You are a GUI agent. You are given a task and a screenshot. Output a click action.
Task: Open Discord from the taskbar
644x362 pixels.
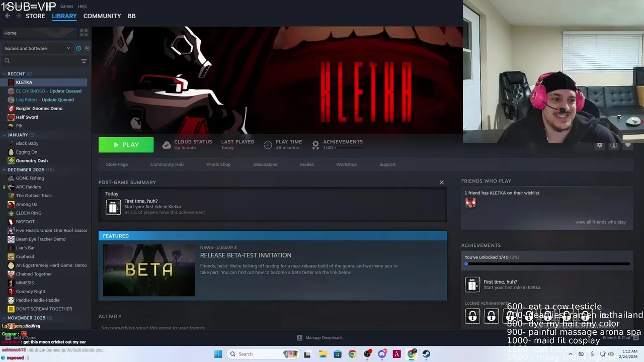click(x=382, y=354)
